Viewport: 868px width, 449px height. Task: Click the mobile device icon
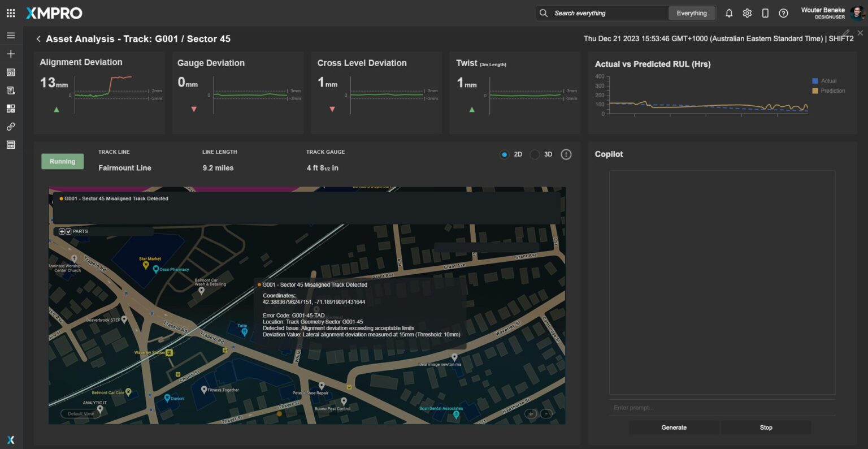click(x=765, y=13)
